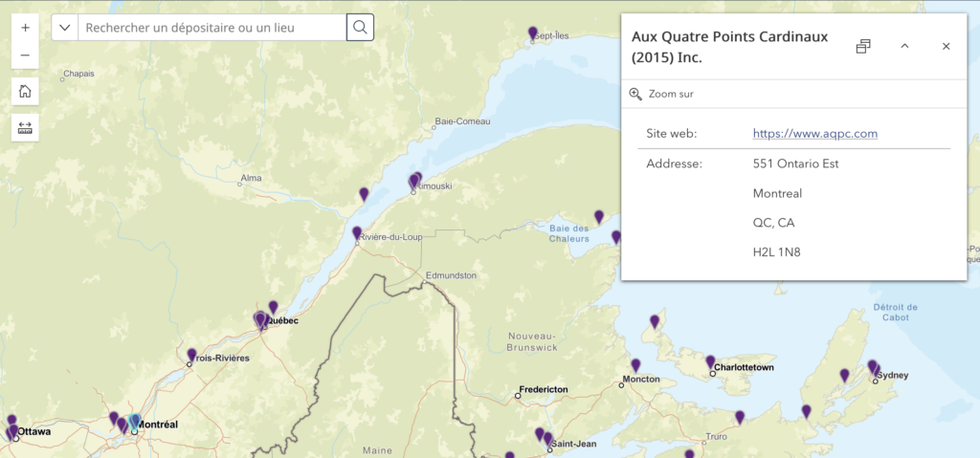The image size is (980, 458).
Task: Click the map pin at Charlottetown
Action: tap(710, 361)
